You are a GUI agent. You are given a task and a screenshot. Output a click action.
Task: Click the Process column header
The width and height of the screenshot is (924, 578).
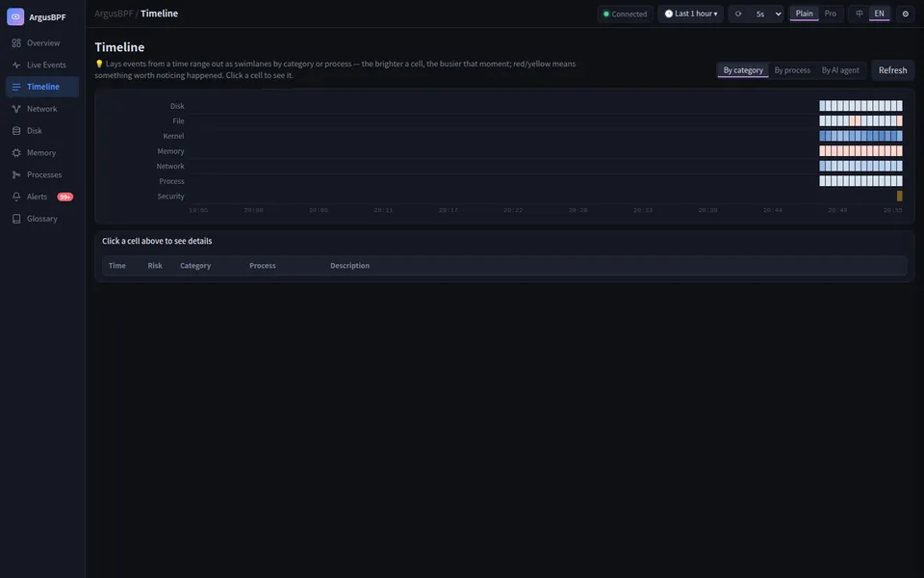(x=262, y=266)
